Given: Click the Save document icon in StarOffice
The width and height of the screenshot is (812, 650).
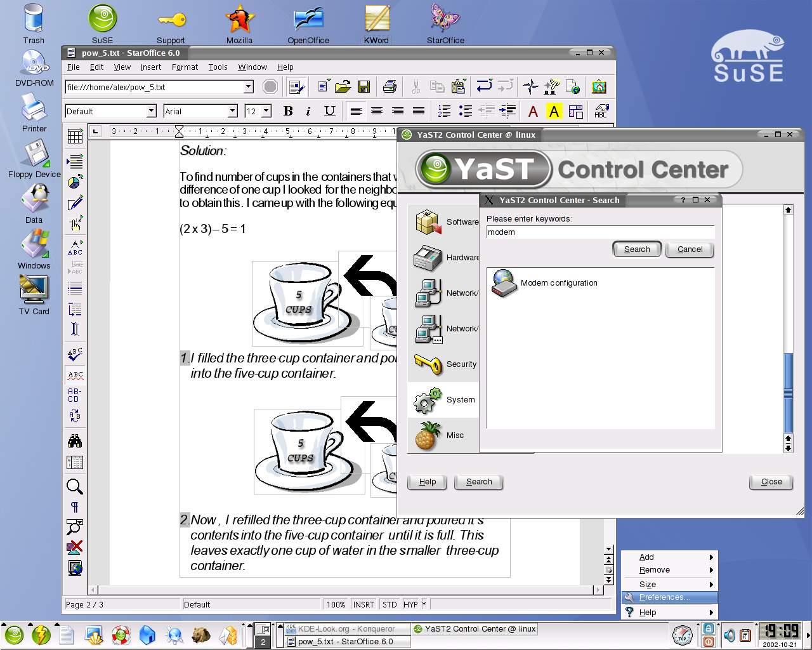Looking at the screenshot, I should click(x=363, y=87).
